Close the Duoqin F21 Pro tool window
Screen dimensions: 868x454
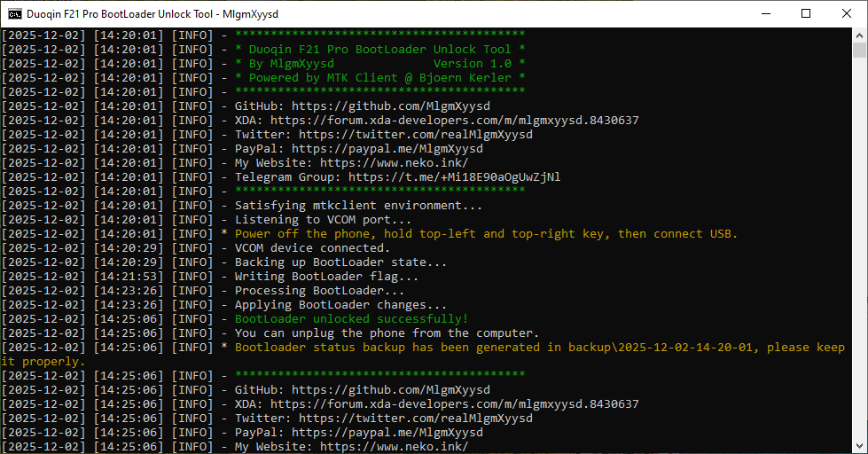[847, 13]
